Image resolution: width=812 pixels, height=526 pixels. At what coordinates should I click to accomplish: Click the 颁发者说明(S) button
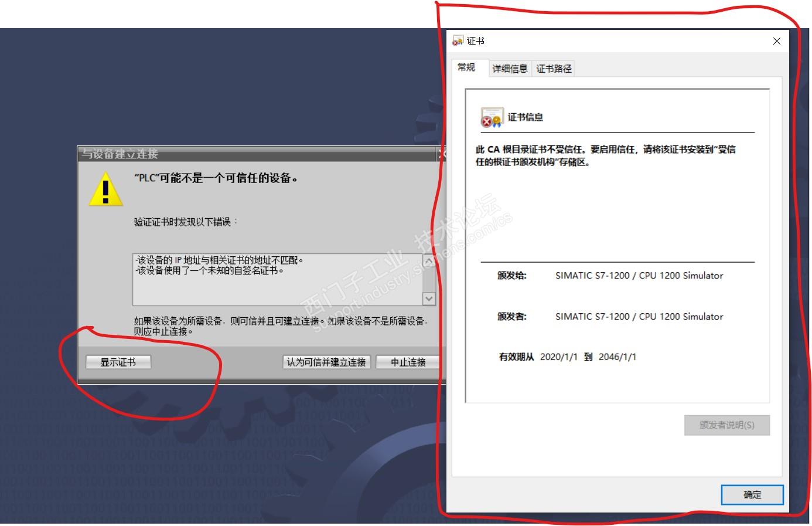click(x=727, y=425)
